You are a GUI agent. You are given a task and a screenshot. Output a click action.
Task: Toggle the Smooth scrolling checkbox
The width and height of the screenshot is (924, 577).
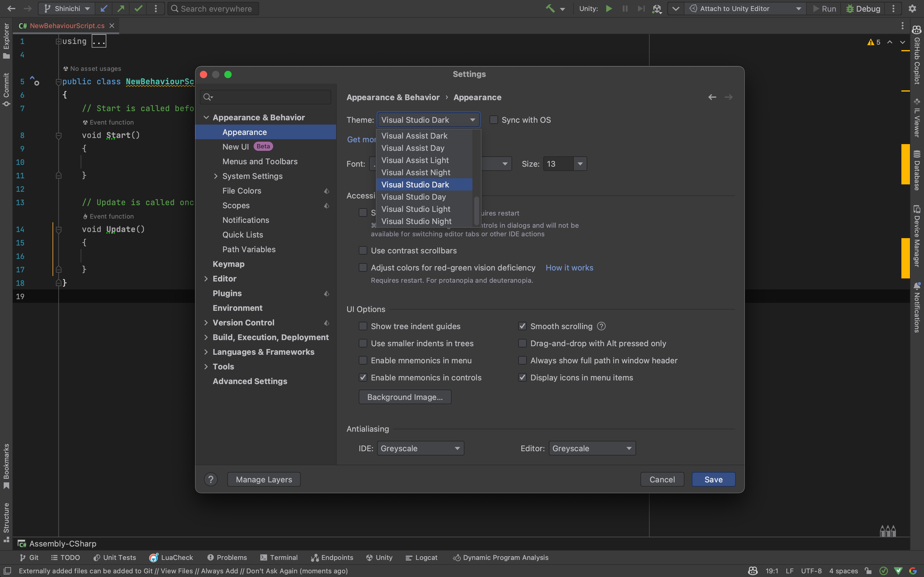coord(523,326)
